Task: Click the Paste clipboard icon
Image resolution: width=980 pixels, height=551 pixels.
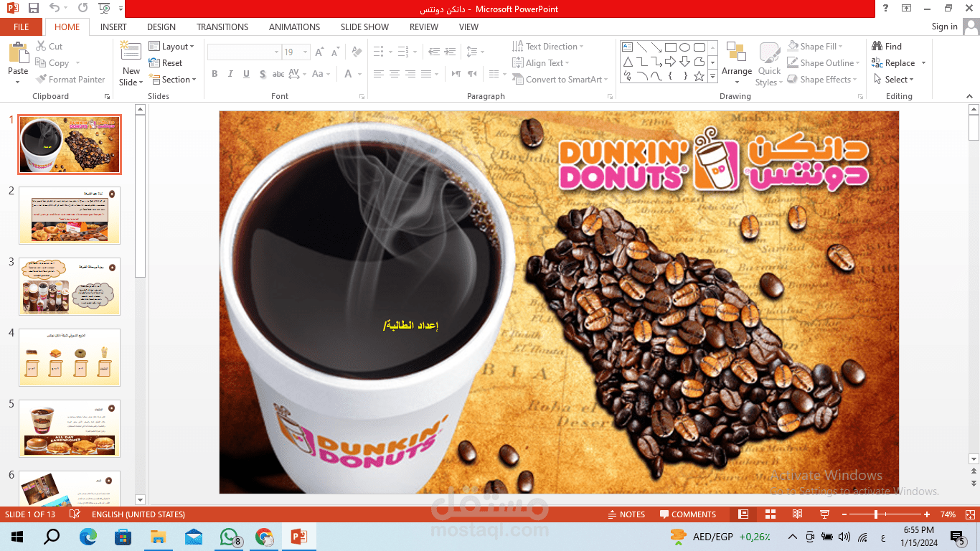Action: point(18,53)
